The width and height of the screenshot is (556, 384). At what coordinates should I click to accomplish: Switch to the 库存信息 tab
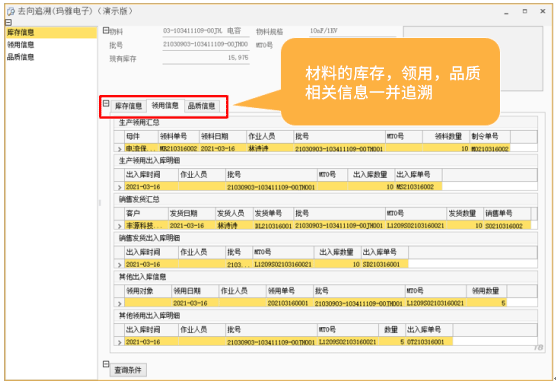click(128, 106)
